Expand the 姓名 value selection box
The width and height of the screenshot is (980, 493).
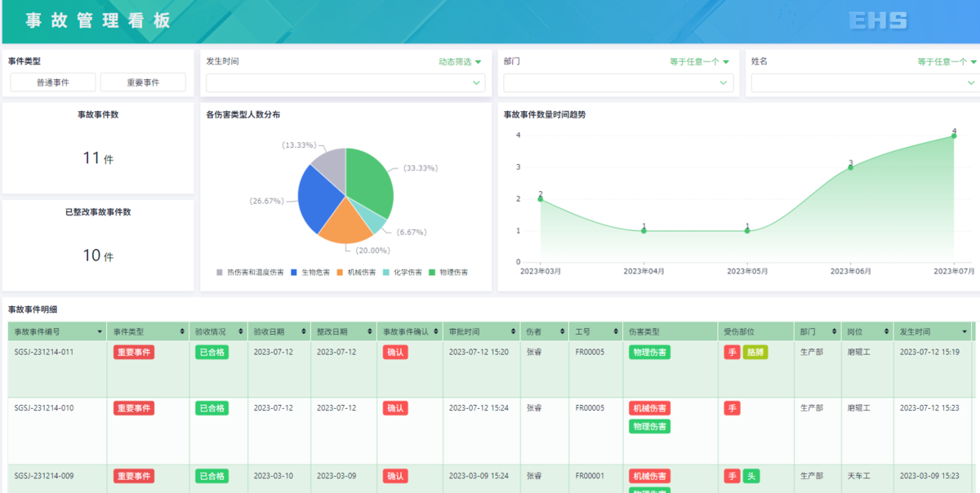point(866,82)
